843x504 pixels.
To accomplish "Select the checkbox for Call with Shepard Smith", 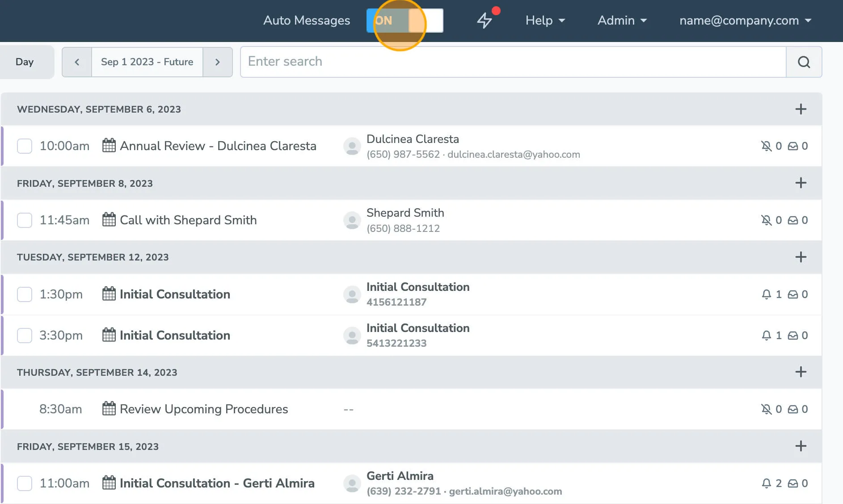I will pyautogui.click(x=25, y=220).
